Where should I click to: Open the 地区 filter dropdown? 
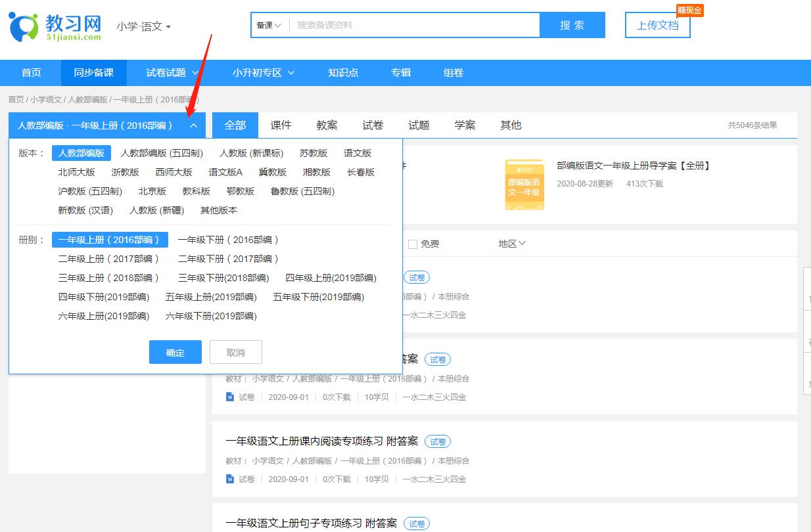[x=512, y=244]
